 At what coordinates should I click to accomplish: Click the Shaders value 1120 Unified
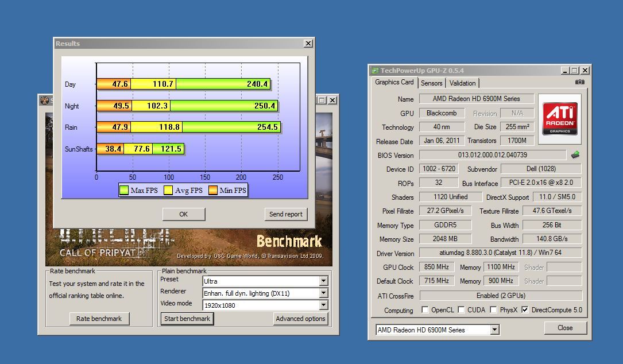pyautogui.click(x=451, y=197)
